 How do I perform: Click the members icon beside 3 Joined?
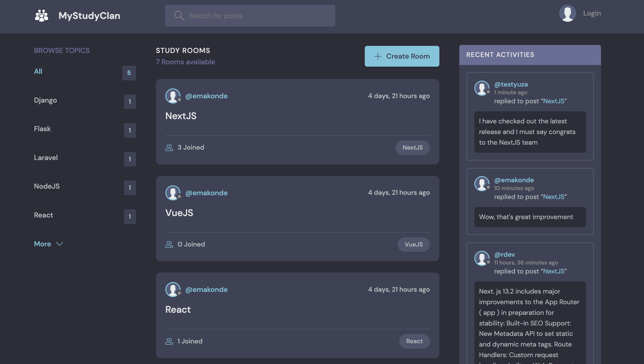point(169,147)
